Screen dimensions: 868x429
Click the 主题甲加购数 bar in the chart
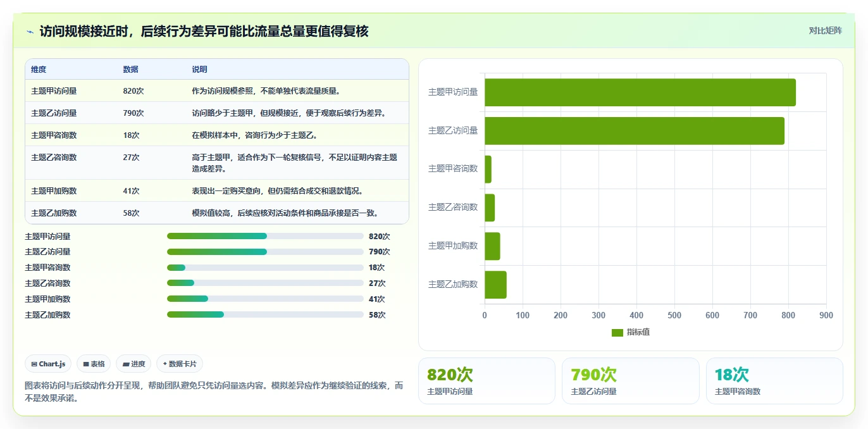[492, 246]
